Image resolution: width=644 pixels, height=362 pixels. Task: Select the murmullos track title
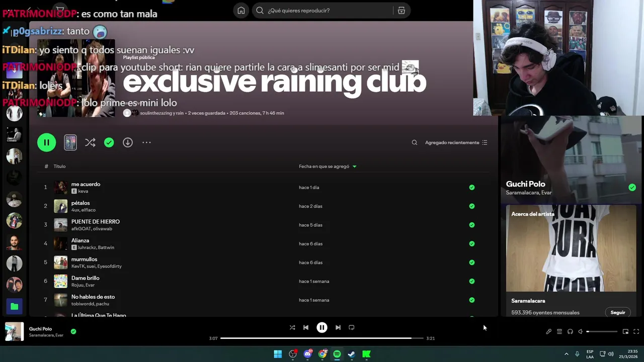[84, 259]
